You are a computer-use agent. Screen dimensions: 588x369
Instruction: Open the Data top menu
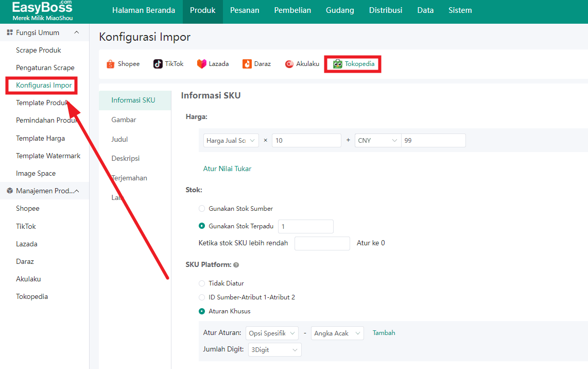tap(426, 10)
